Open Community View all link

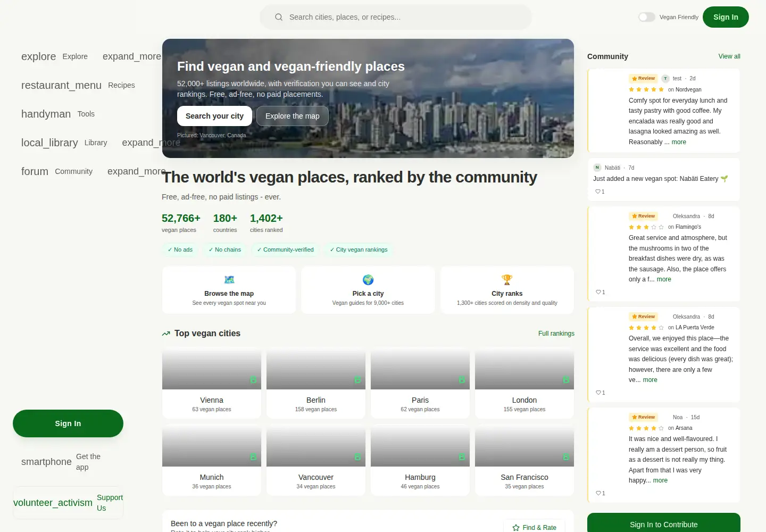point(729,56)
